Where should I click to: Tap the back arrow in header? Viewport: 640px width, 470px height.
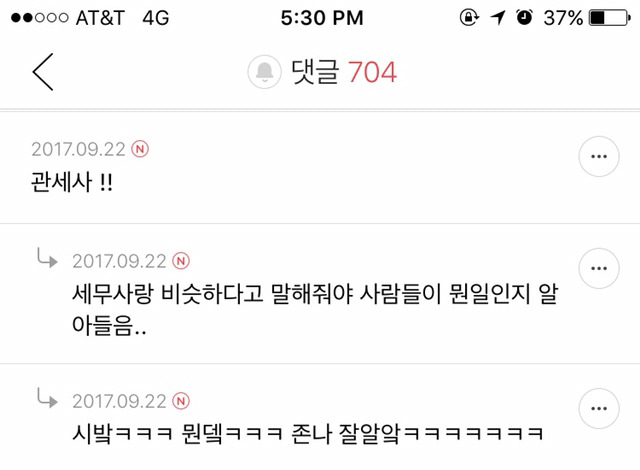[x=43, y=72]
